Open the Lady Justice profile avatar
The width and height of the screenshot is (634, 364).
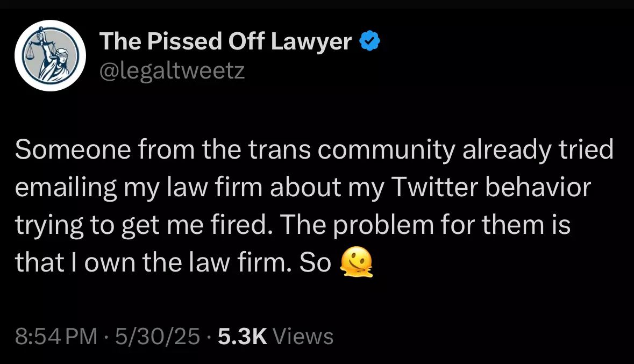[50, 56]
